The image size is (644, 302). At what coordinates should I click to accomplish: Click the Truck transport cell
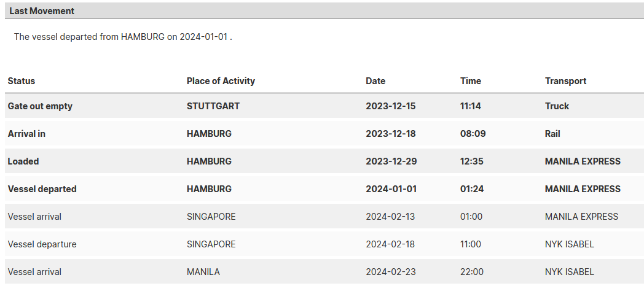557,106
